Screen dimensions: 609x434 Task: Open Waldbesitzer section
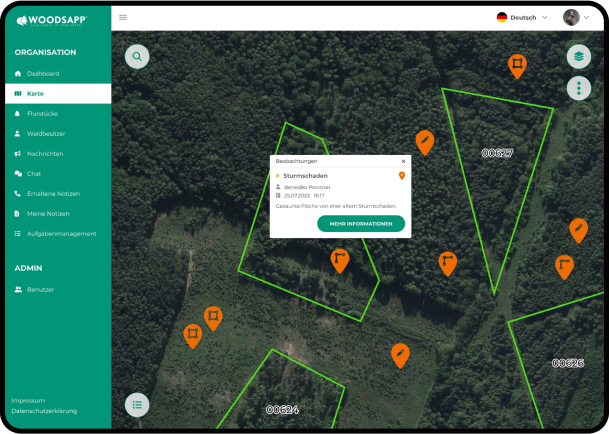tap(46, 134)
